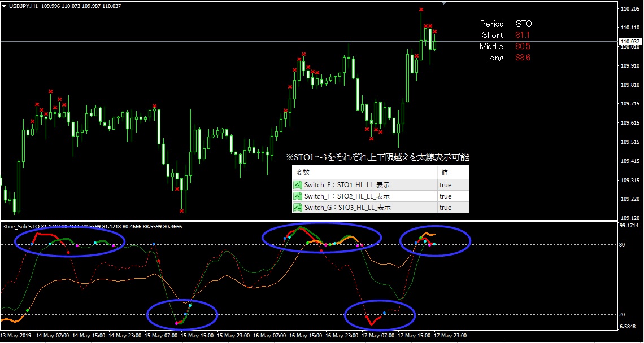Click the ※STO1～3 annotation text
Screen dimensions: 644x343
tap(377, 157)
